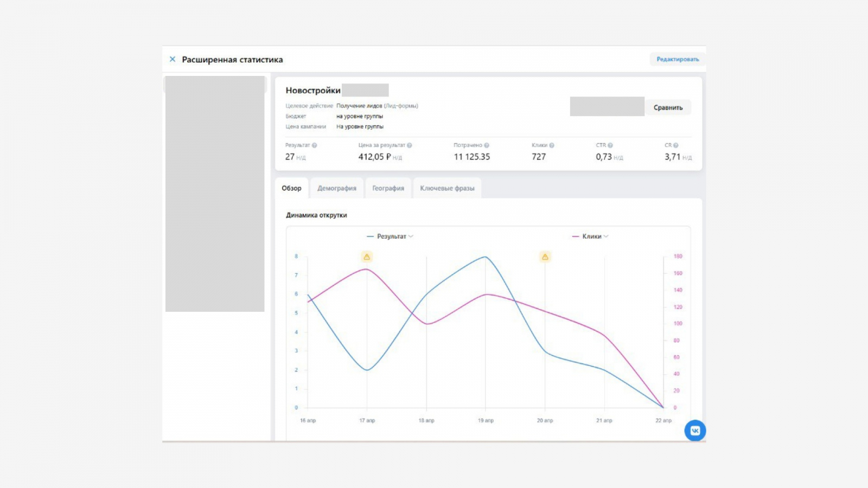Close the extended statistics panel
This screenshot has width=868, height=488.
pos(173,59)
